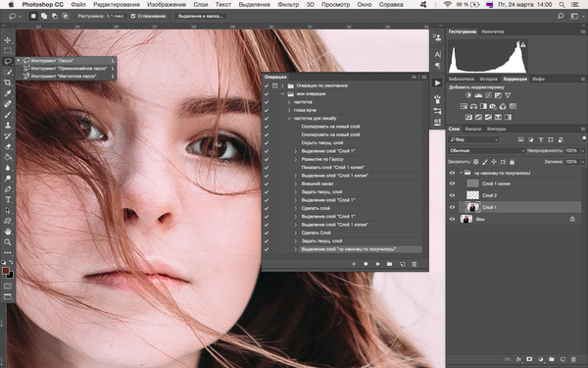The image size is (588, 368).
Task: Add a Color Balance adjustment
Action: [473, 106]
